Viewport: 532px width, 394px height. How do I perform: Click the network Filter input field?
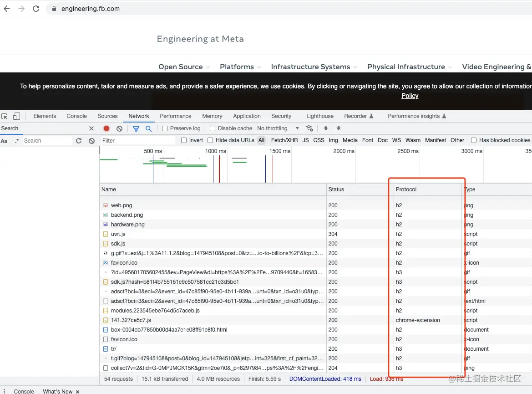(x=137, y=141)
